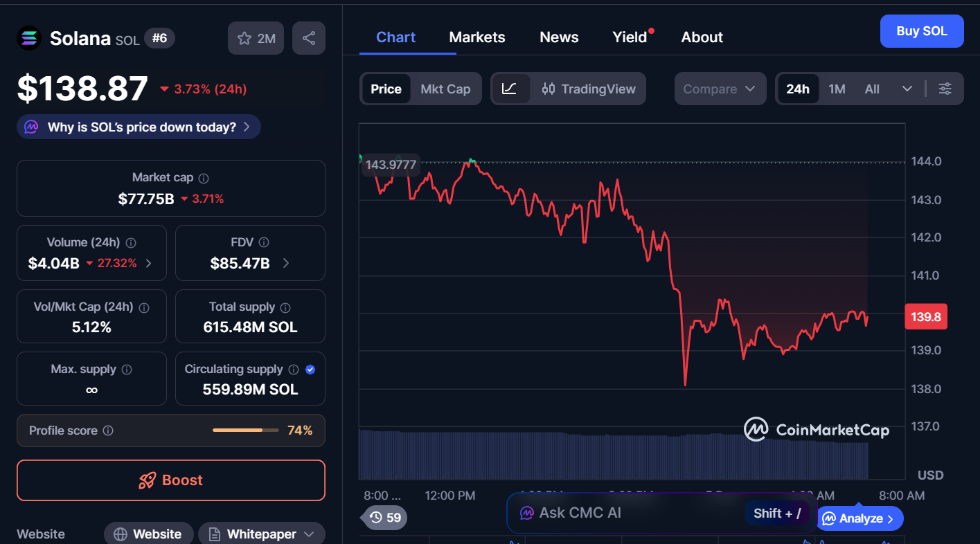
Task: Switch to the Markets tab
Action: [477, 37]
